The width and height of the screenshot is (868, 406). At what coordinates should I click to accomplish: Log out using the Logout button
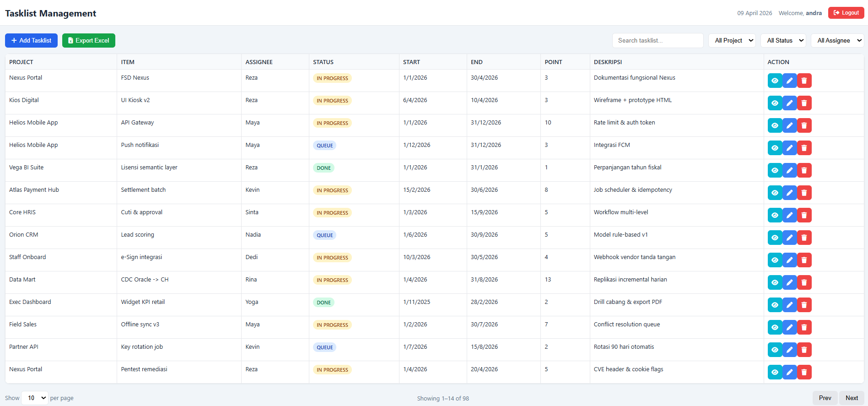click(x=846, y=13)
